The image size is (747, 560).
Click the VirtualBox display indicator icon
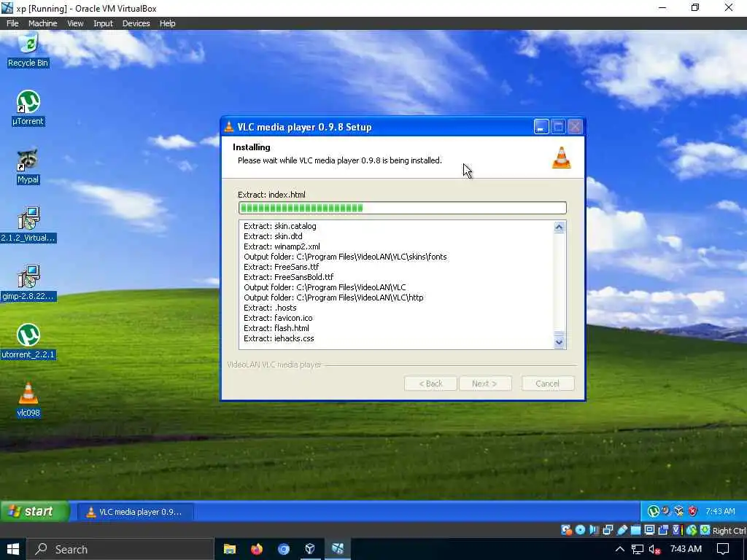pyautogui.click(x=649, y=530)
